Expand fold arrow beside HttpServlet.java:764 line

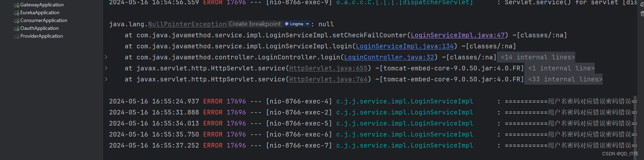(106, 79)
